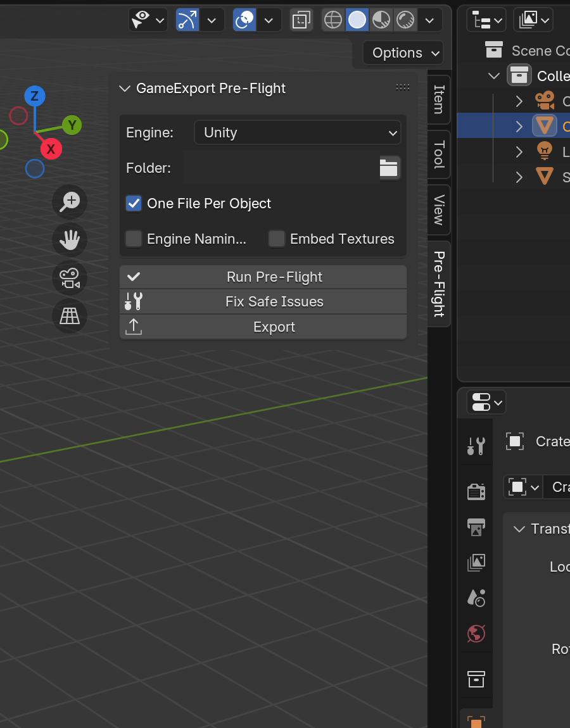This screenshot has height=728, width=570.
Task: Switch to the Tool sidebar tab
Action: 439,154
